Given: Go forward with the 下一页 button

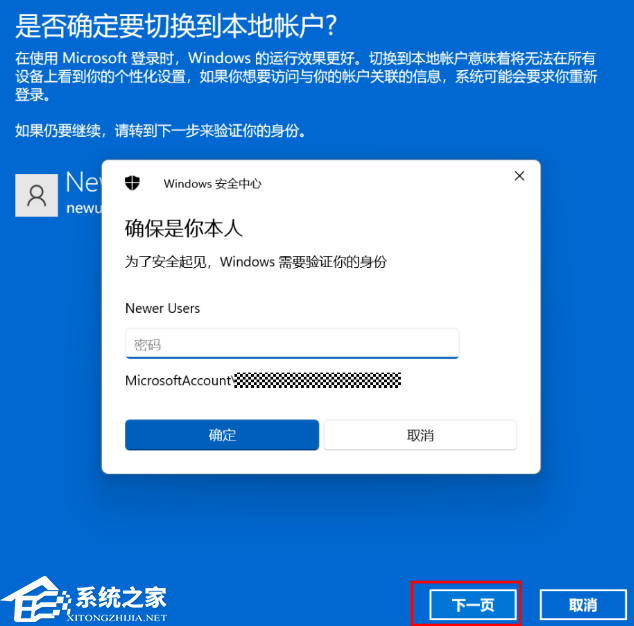Looking at the screenshot, I should tap(473, 605).
